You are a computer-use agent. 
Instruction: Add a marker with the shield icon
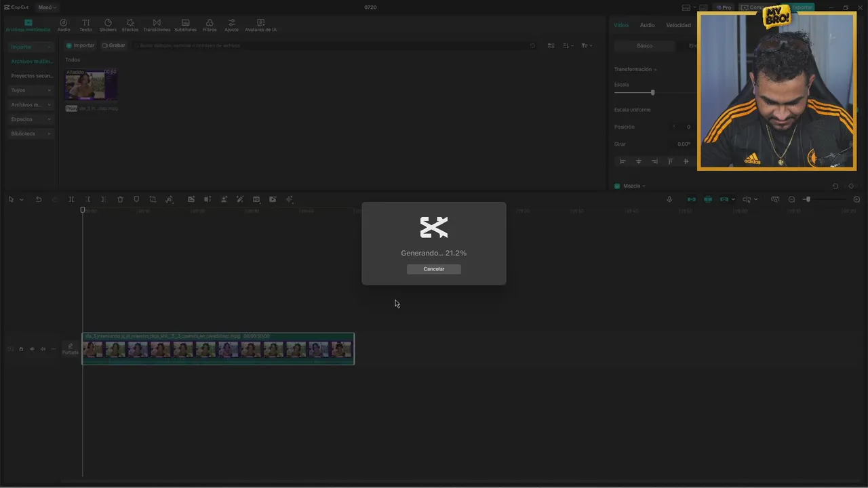pyautogui.click(x=136, y=199)
